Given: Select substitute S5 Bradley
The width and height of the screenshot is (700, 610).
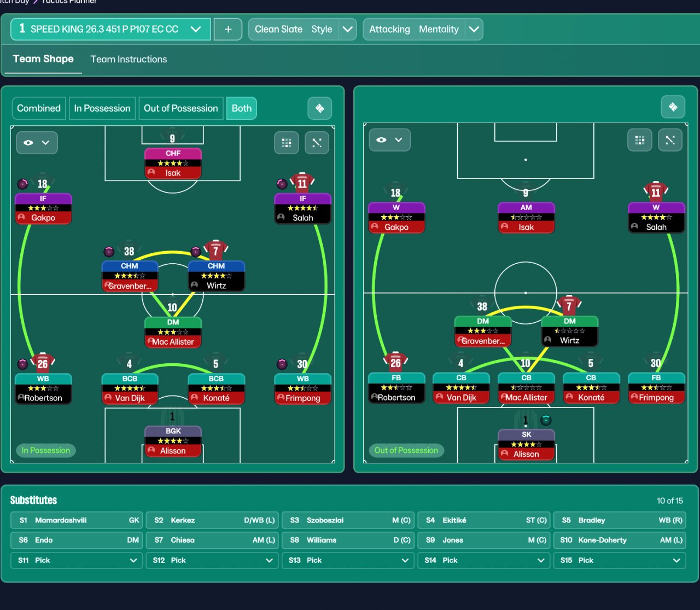Looking at the screenshot, I should 620,520.
